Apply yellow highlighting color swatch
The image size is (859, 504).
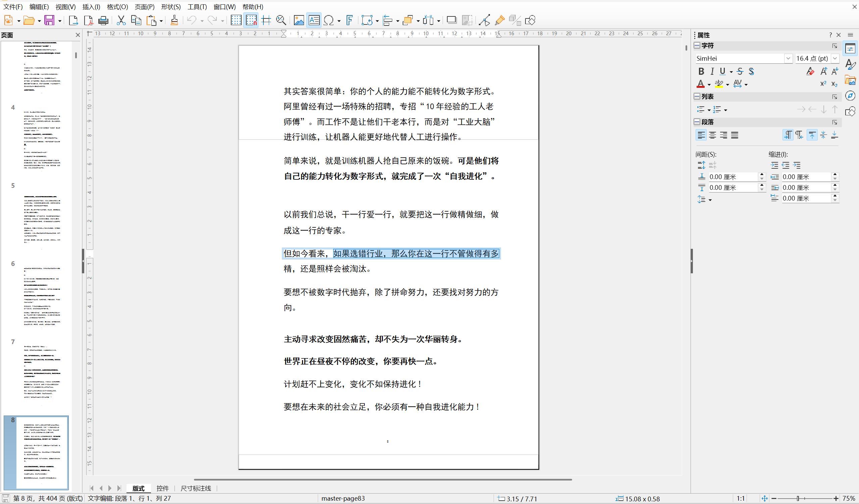tap(719, 84)
